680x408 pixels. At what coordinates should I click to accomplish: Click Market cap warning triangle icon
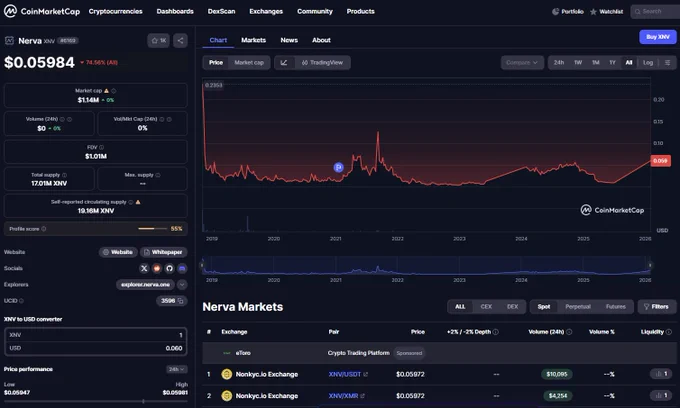pyautogui.click(x=106, y=91)
